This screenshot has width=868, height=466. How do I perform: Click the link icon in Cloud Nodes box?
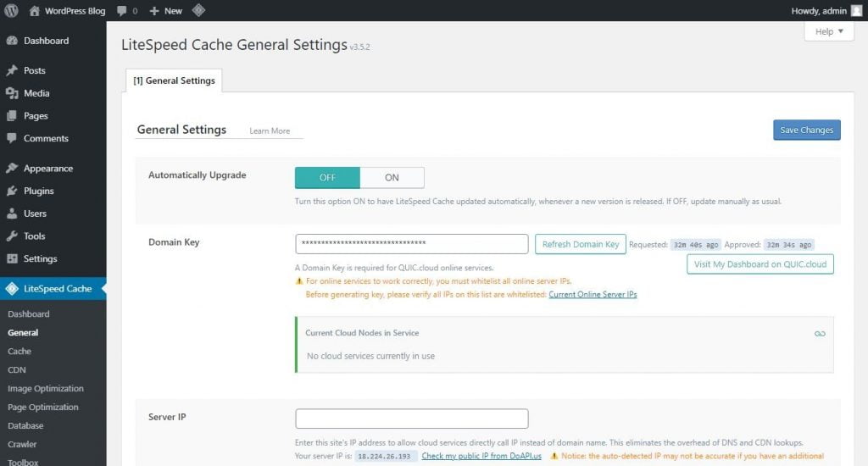pyautogui.click(x=820, y=334)
